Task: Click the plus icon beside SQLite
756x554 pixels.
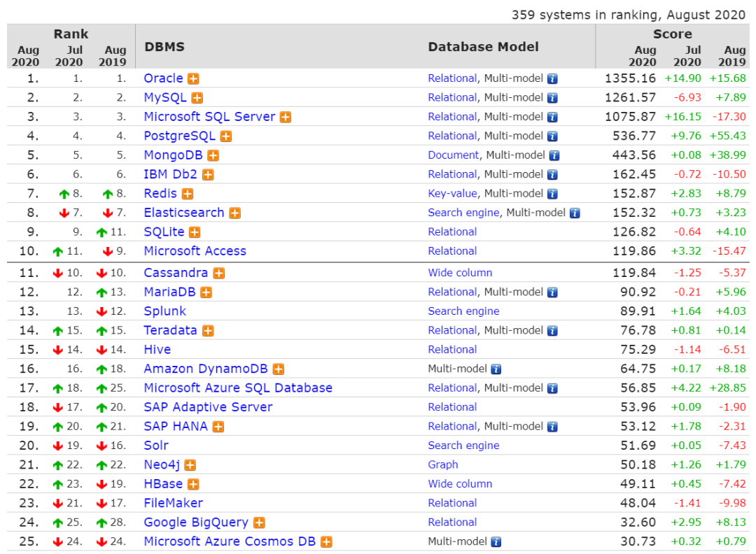Action: click(x=195, y=233)
